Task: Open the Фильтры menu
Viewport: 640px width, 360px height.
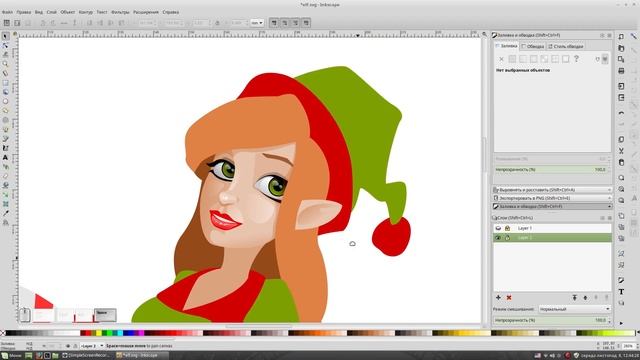Action: (x=120, y=12)
